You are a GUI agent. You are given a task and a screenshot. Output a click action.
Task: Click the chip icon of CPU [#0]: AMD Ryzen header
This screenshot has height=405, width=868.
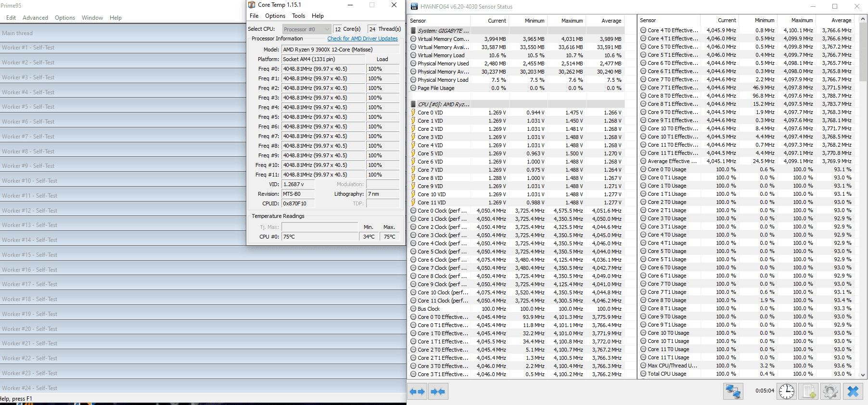[413, 104]
